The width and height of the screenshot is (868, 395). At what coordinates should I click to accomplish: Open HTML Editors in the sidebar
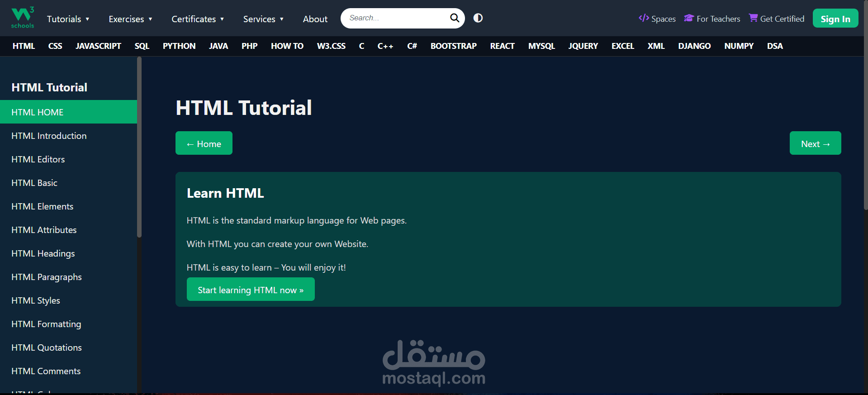(68, 159)
